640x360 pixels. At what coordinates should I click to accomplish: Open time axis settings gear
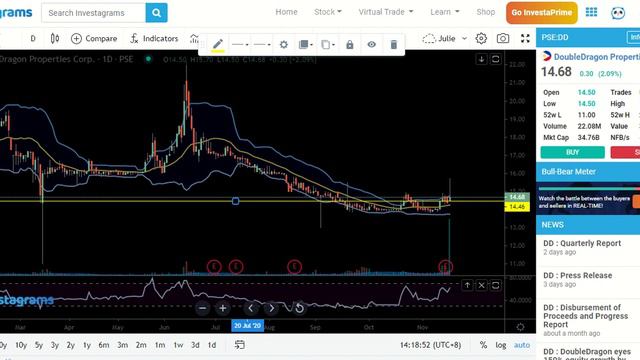[520, 327]
